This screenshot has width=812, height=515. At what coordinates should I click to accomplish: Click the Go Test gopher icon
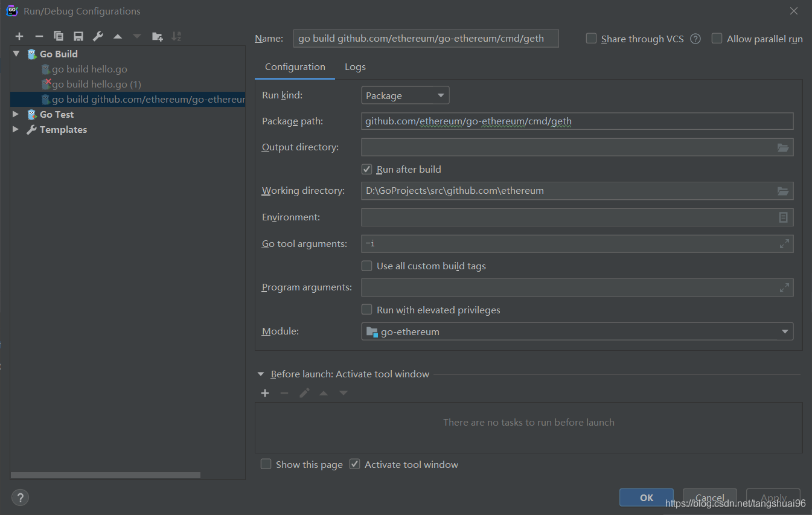click(32, 115)
